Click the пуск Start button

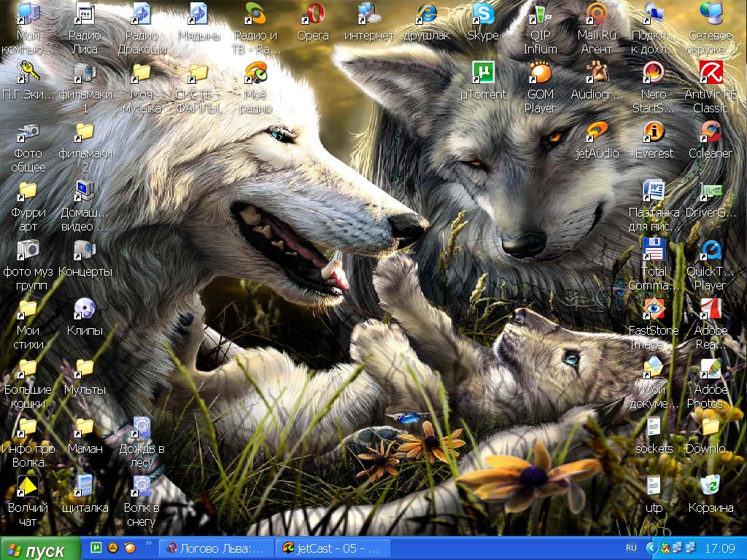40,548
